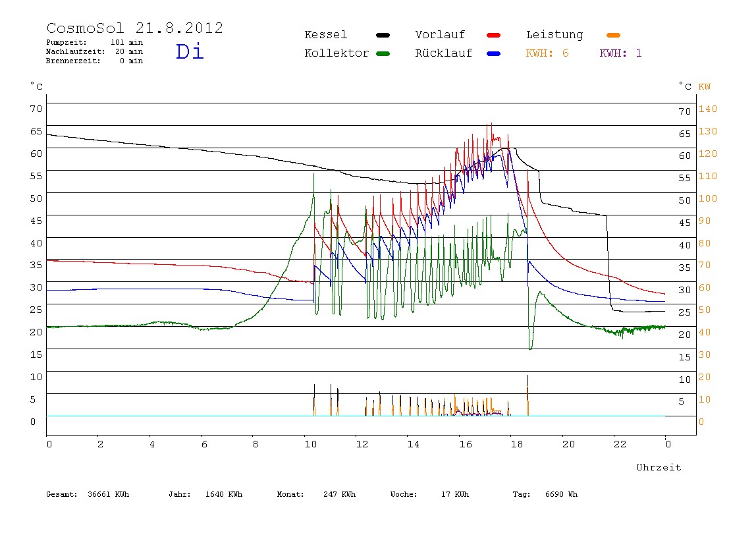The width and height of the screenshot is (756, 535).
Task: Select the "1640 KWh" yearly value
Action: click(x=224, y=494)
